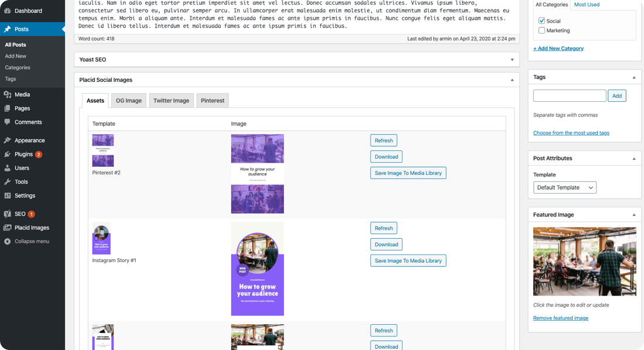This screenshot has height=350, width=644.
Task: Click the Pinterest #2 template thumbnail
Action: point(103,150)
